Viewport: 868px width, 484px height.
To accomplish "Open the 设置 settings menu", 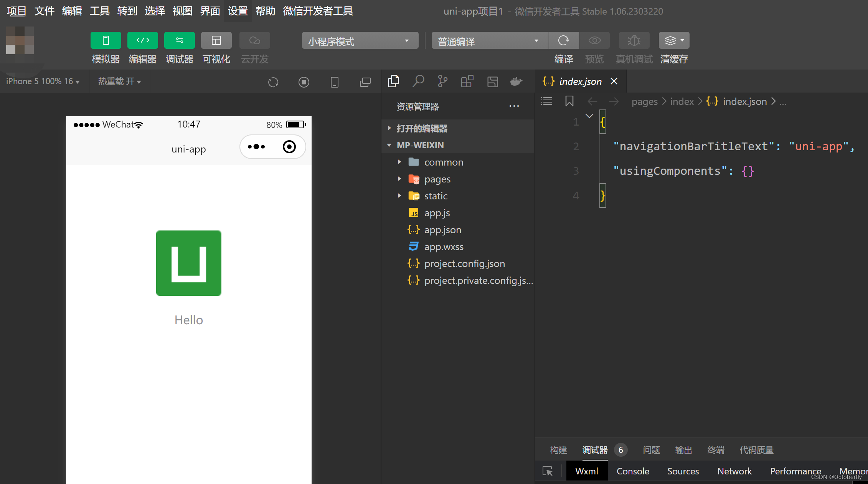I will [238, 11].
